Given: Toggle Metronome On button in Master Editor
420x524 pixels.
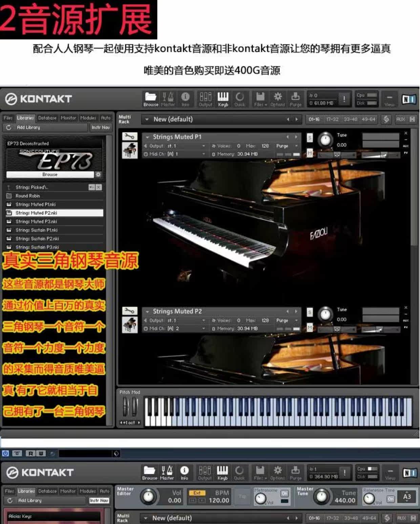Looking at the screenshot, I should pyautogui.click(x=285, y=494).
